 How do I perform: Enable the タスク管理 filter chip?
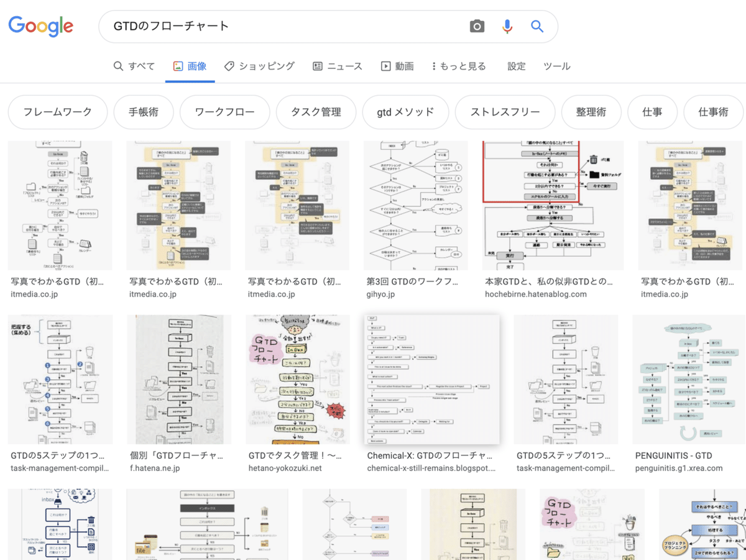[315, 112]
